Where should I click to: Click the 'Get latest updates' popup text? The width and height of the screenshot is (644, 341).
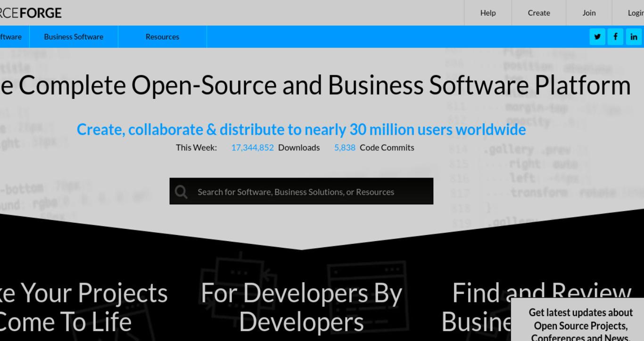pos(580,325)
